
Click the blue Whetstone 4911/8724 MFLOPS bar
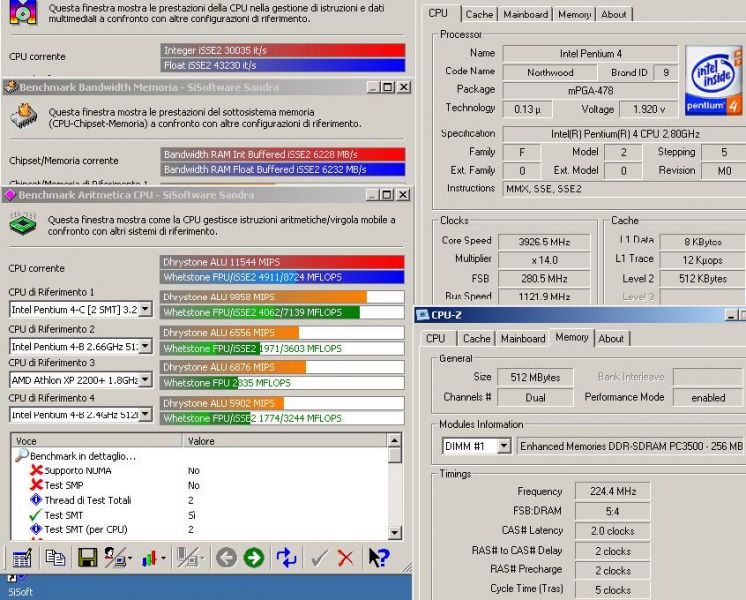tap(283, 277)
